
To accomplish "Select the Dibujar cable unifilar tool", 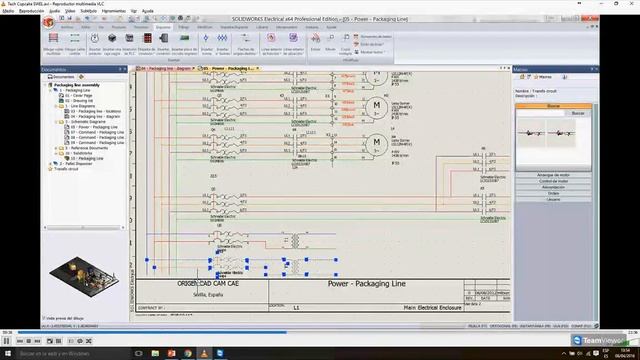I will [75, 44].
